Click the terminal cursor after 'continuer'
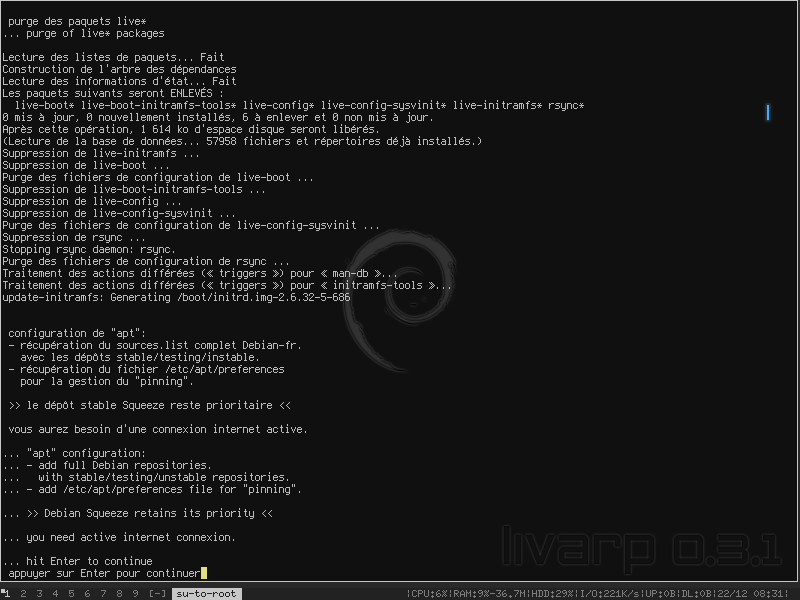The width and height of the screenshot is (800, 600). (x=204, y=573)
